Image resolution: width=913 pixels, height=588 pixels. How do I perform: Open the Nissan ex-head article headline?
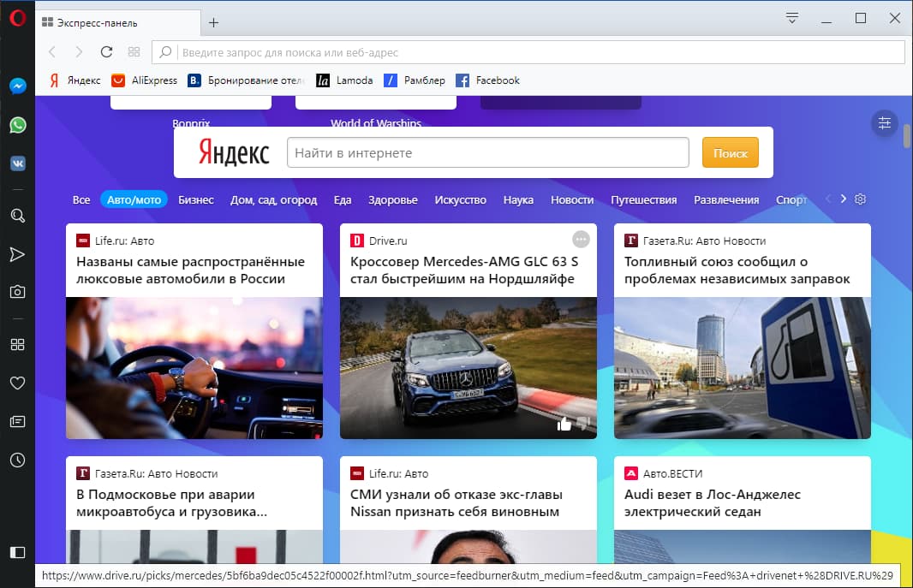456,502
